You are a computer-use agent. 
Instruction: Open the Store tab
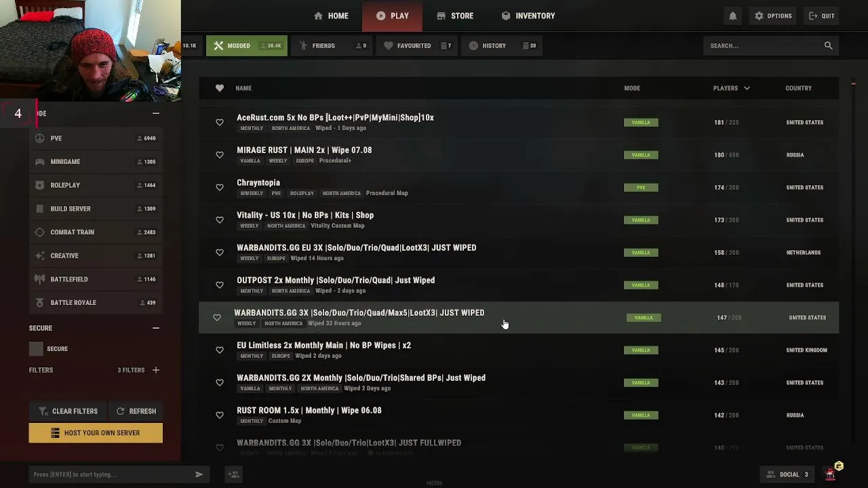click(455, 16)
